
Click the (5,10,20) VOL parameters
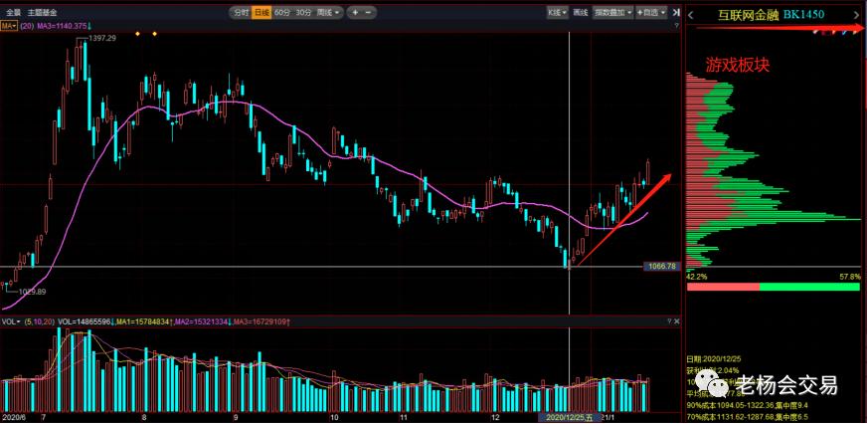pos(40,321)
